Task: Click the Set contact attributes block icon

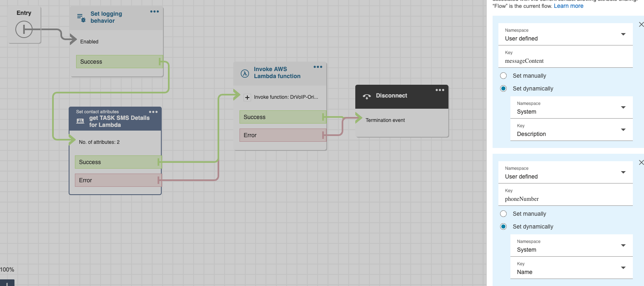Action: (x=80, y=121)
